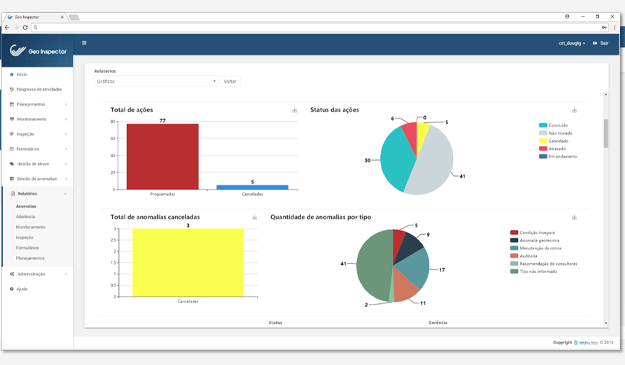Click the Voltar button
625x365 pixels.
pos(230,81)
